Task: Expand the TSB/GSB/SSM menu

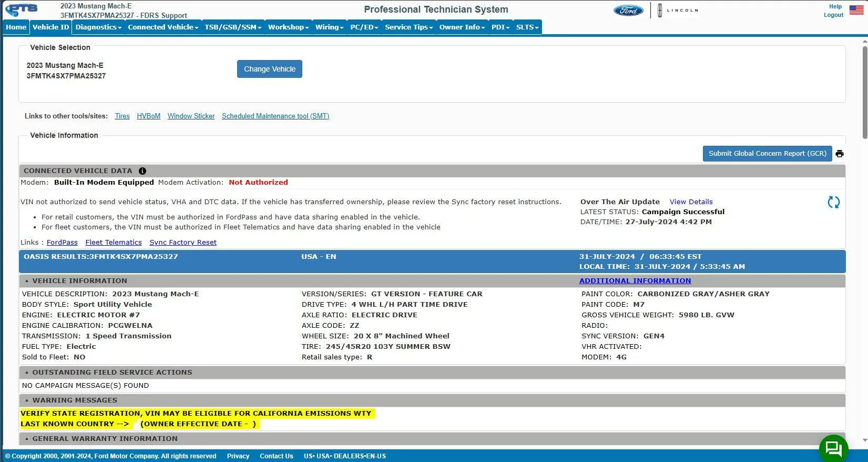Action: 233,27
